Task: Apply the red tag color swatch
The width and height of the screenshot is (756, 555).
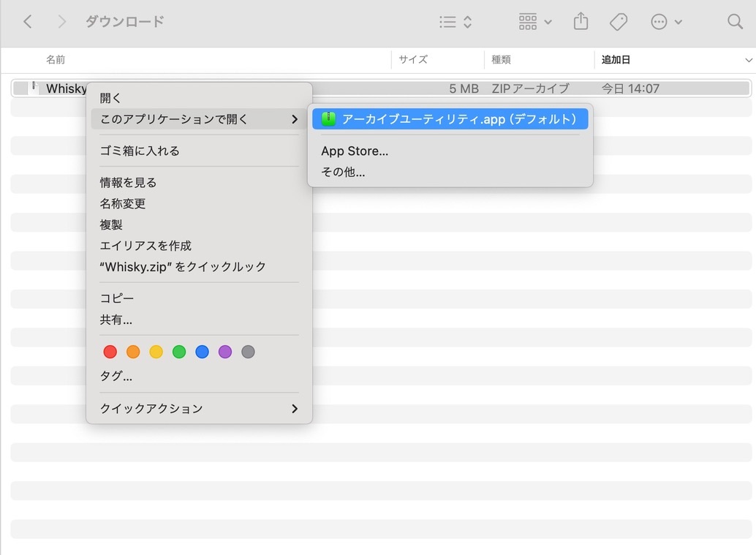Action: pyautogui.click(x=110, y=352)
